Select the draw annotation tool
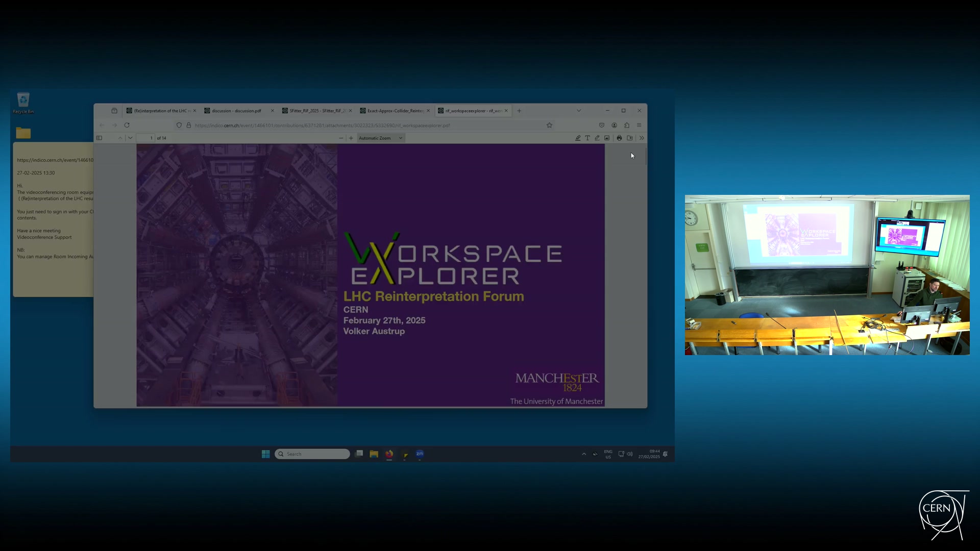This screenshot has width=980, height=551. click(x=597, y=138)
